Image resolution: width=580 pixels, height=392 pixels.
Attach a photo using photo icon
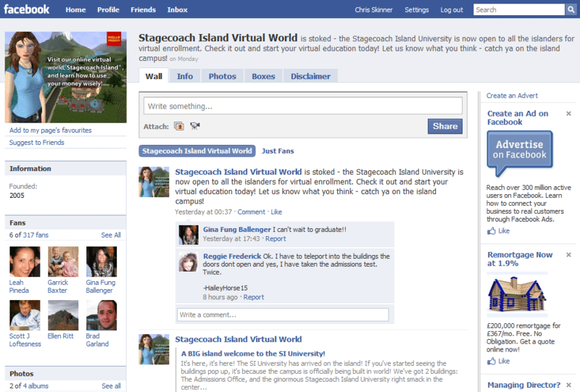coord(179,126)
